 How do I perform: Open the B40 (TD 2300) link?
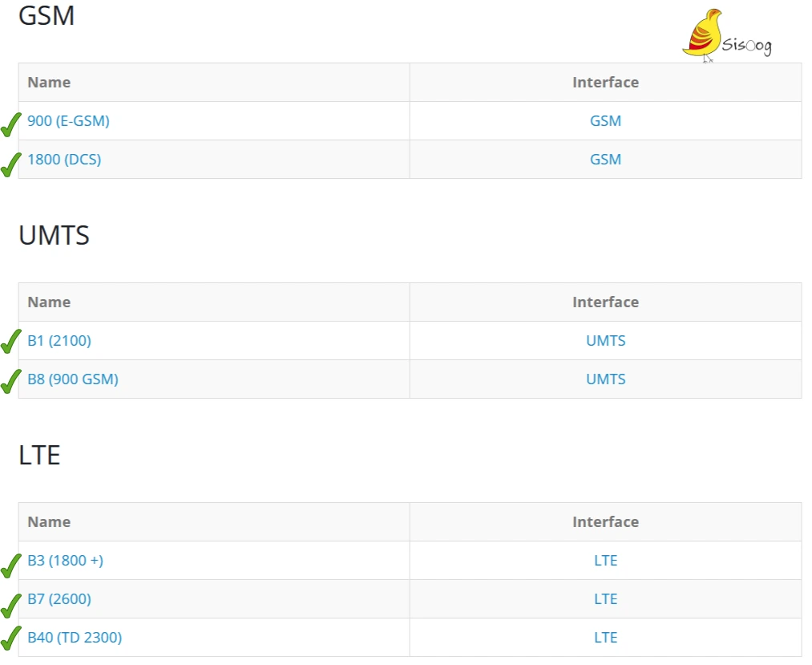[75, 637]
